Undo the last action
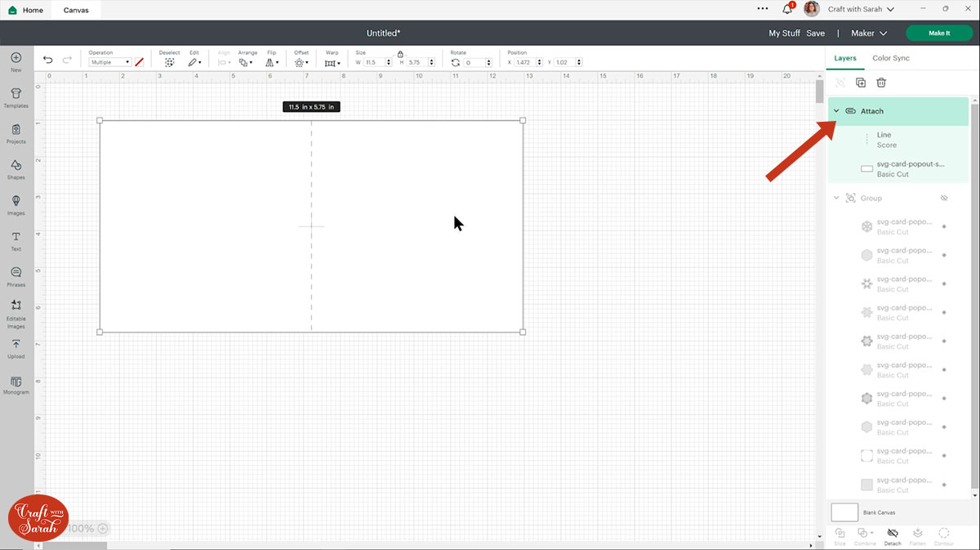The height and width of the screenshot is (550, 980). (48, 60)
